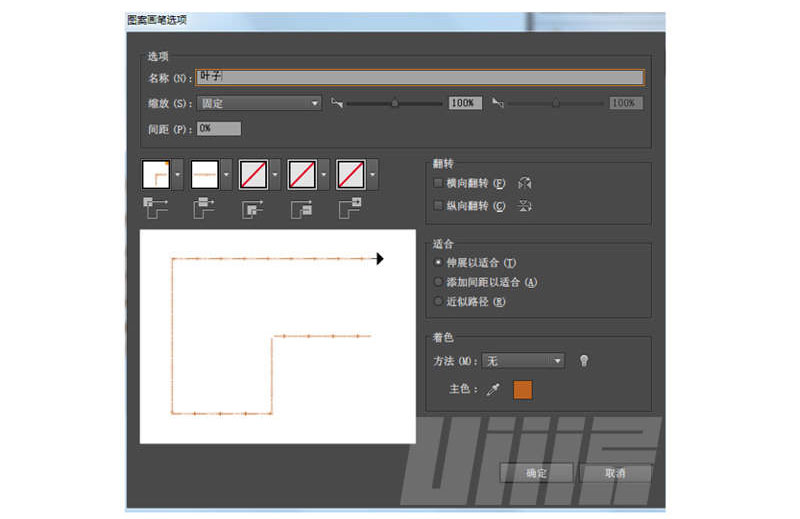
Task: Enable 纵向翻转 checkbox
Action: click(x=438, y=206)
